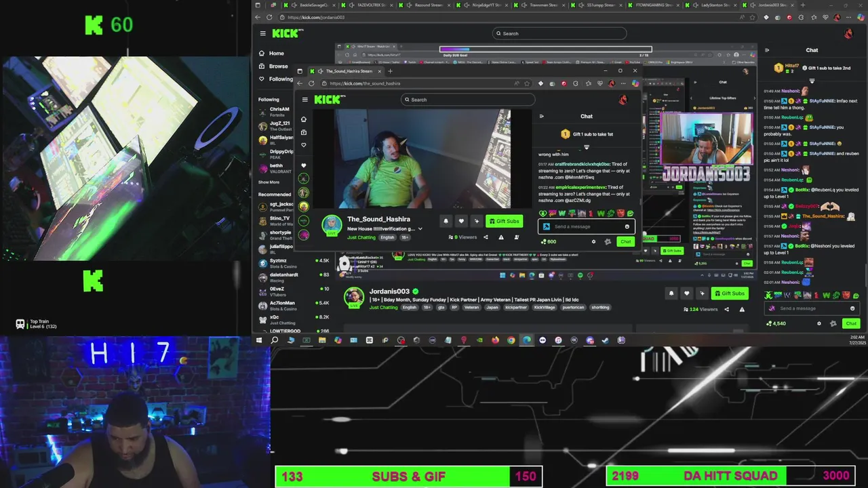Viewport: 868px width, 488px height.
Task: Click Show More under Following list
Action: 269,182
